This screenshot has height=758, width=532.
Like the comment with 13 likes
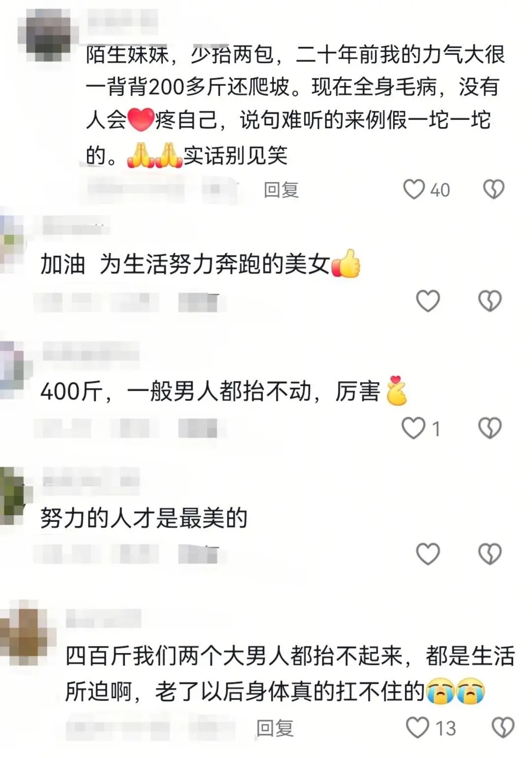(x=417, y=727)
